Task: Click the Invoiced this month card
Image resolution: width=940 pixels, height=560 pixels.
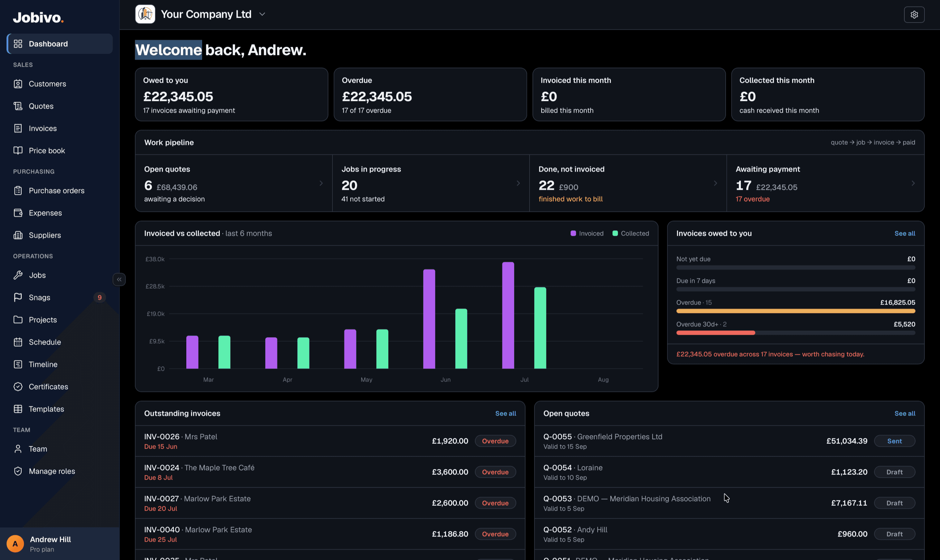Action: [629, 95]
